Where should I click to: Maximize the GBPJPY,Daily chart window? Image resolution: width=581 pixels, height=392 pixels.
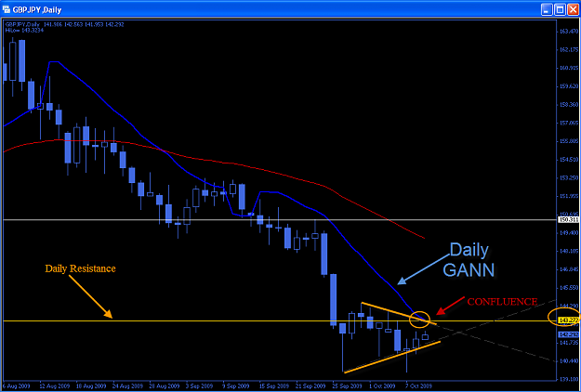560,10
